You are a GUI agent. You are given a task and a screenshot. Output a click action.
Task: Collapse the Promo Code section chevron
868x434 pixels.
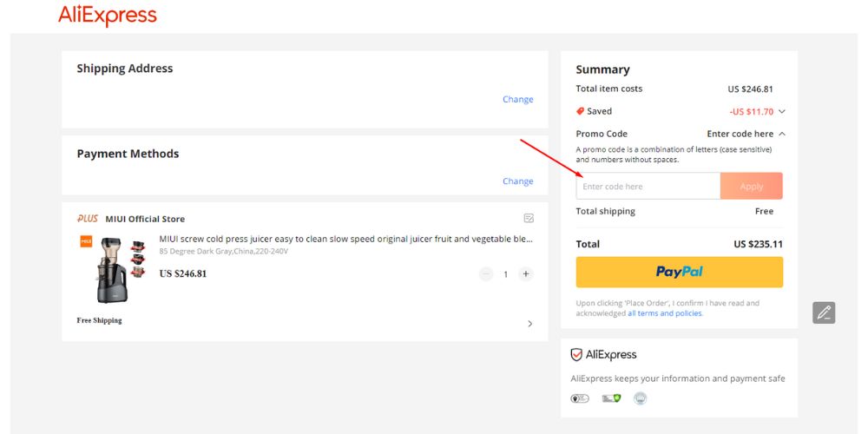click(x=782, y=134)
